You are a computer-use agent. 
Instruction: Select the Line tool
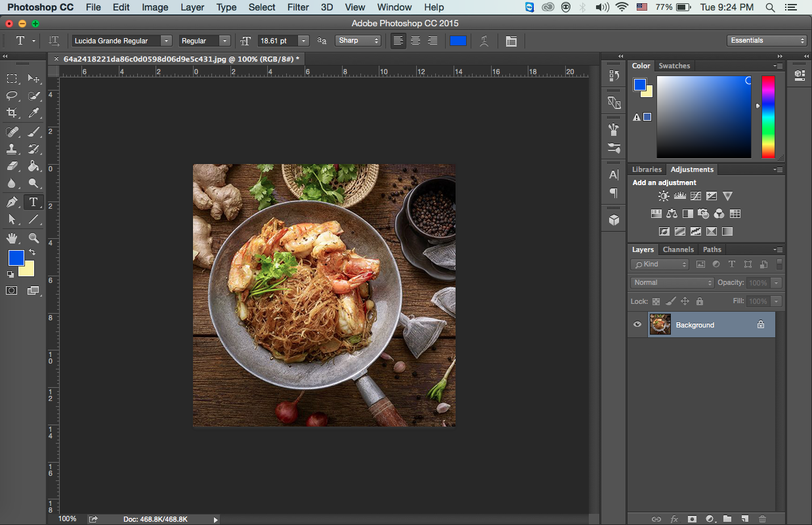pyautogui.click(x=33, y=219)
